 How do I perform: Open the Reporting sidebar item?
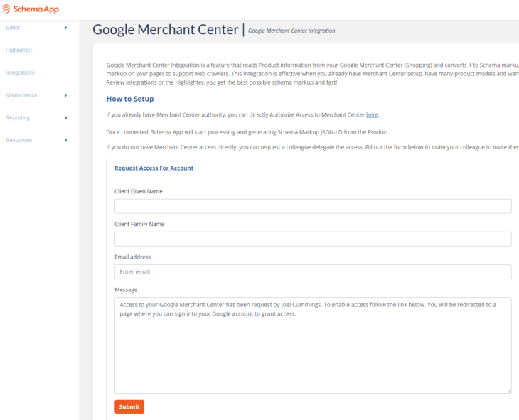[x=18, y=118]
